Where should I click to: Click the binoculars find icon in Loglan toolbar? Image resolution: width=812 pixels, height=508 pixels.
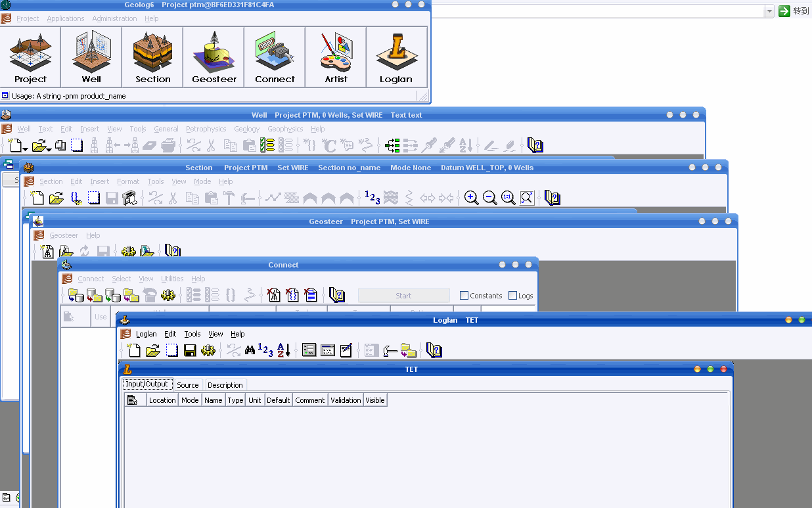250,350
